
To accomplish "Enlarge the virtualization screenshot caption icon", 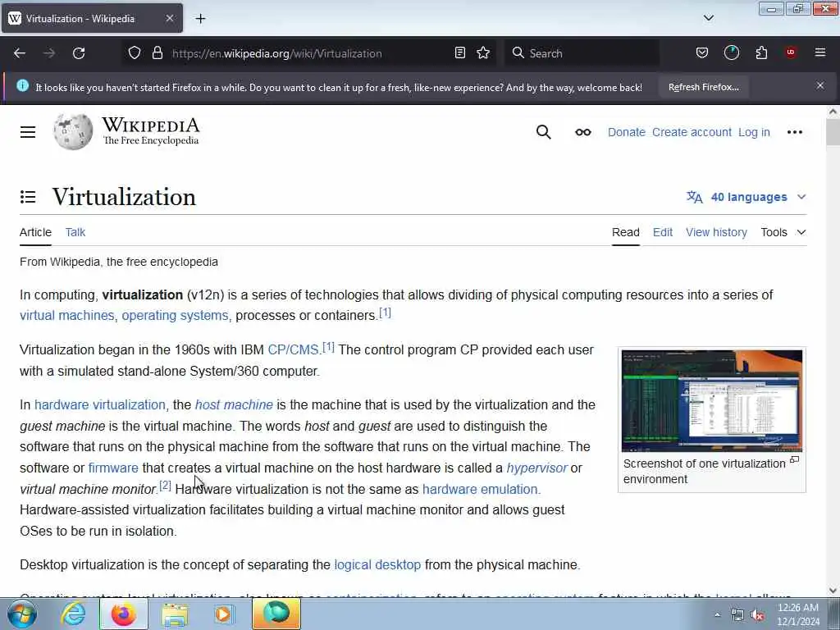I will click(794, 460).
